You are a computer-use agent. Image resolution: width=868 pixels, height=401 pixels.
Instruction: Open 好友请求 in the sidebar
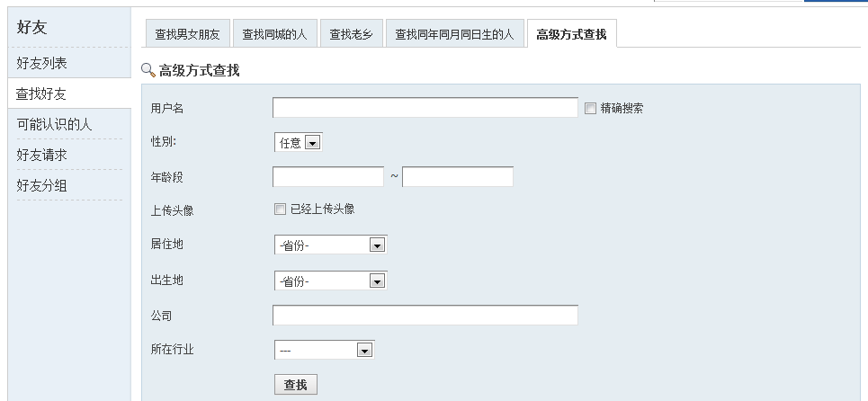42,156
